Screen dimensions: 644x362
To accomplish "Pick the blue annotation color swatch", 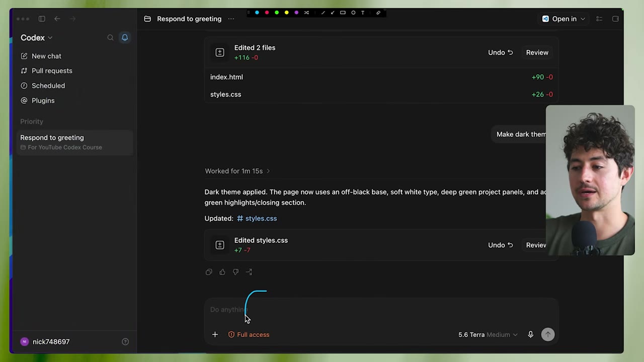I will pyautogui.click(x=257, y=13).
